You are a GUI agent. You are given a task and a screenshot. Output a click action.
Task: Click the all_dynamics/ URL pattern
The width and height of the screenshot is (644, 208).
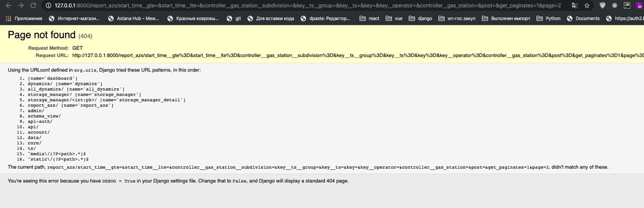76,89
